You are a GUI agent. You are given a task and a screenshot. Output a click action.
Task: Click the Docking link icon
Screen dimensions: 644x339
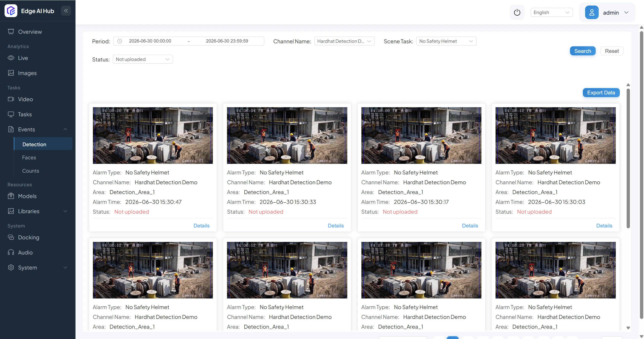[x=11, y=237]
